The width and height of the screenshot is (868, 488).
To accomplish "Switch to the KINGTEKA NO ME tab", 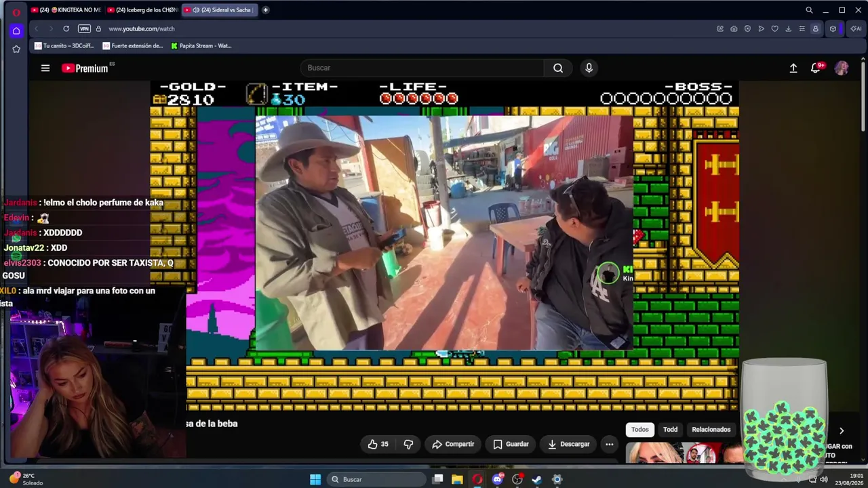I will click(66, 10).
